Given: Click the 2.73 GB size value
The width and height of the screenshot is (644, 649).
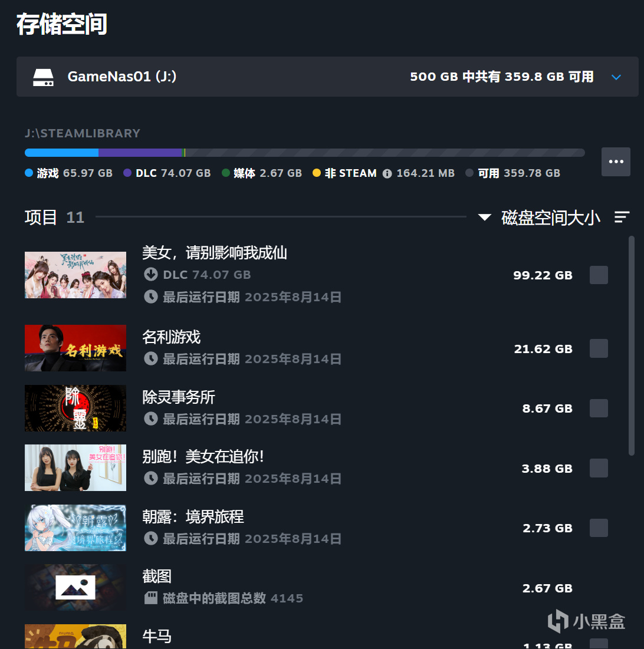Looking at the screenshot, I should point(547,528).
